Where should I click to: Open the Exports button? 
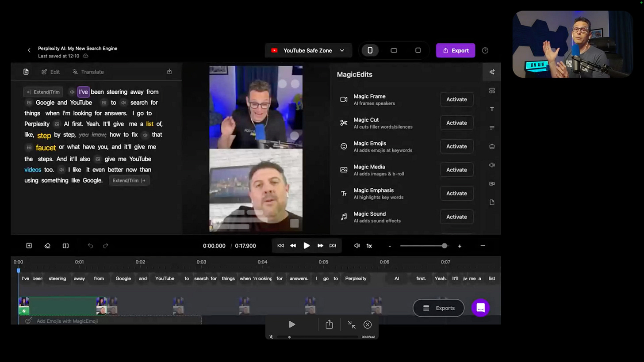(x=438, y=308)
